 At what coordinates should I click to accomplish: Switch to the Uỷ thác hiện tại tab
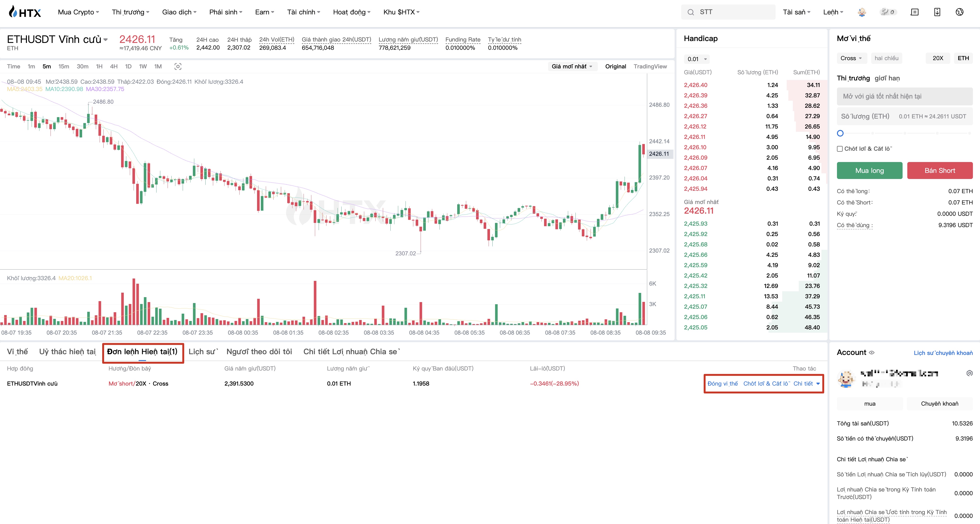click(67, 352)
